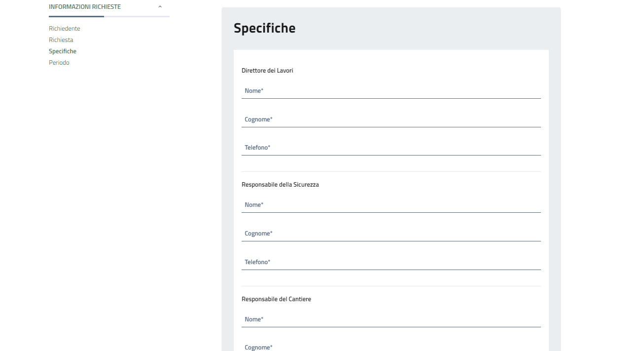
Task: Select Specifiche in the sidebar navigation
Action: tap(62, 51)
